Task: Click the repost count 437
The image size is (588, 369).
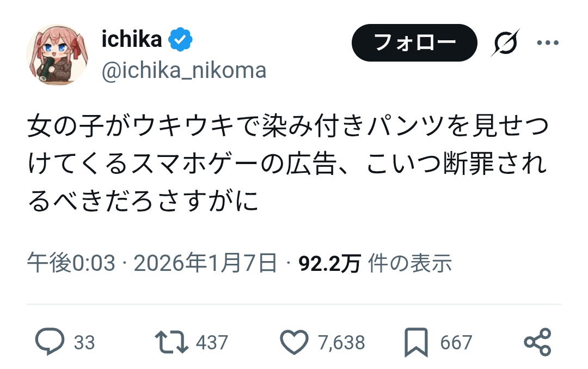Action: pyautogui.click(x=211, y=342)
